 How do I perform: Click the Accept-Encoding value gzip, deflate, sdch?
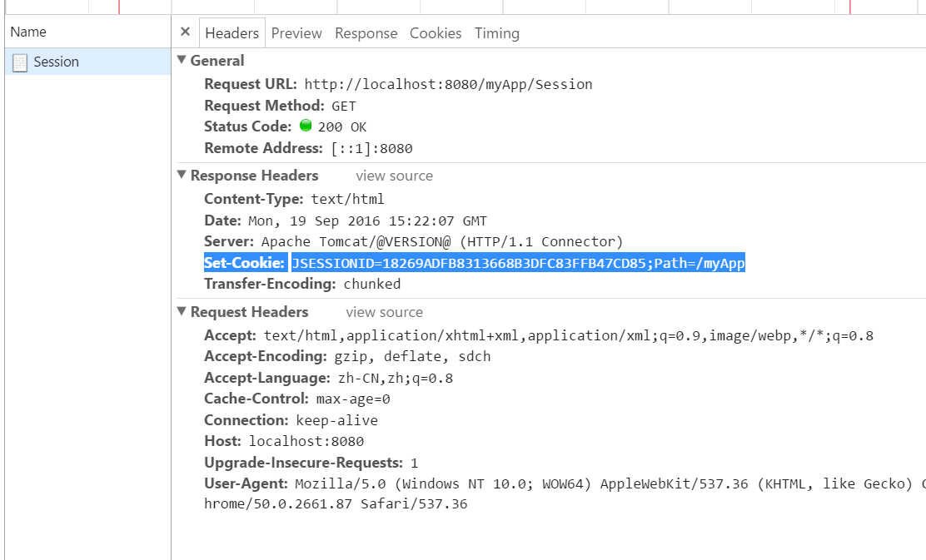pos(412,357)
